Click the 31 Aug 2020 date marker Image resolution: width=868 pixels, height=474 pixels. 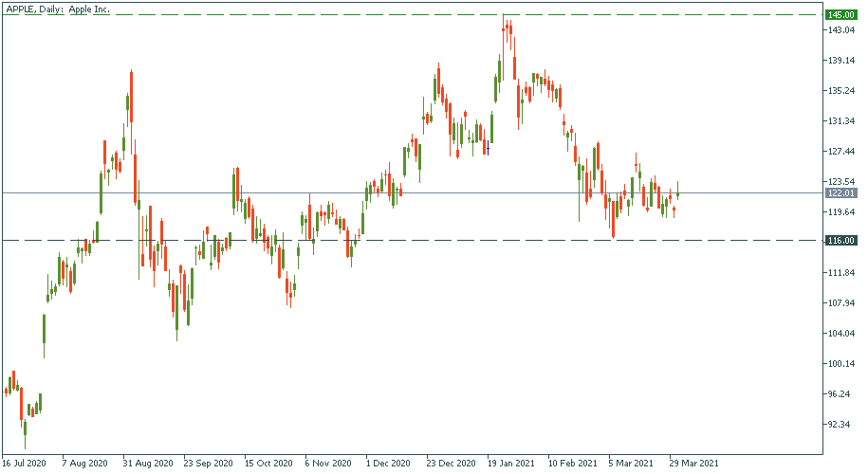(146, 464)
